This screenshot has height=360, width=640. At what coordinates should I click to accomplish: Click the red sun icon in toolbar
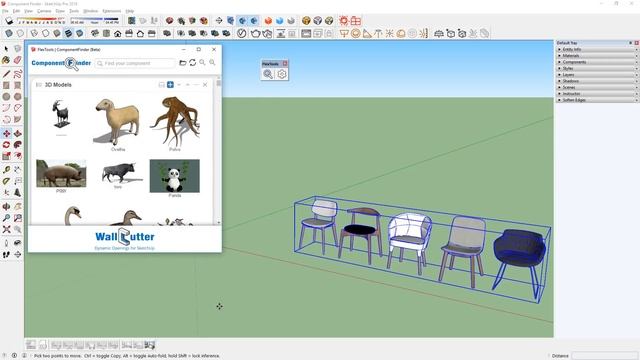click(x=344, y=20)
